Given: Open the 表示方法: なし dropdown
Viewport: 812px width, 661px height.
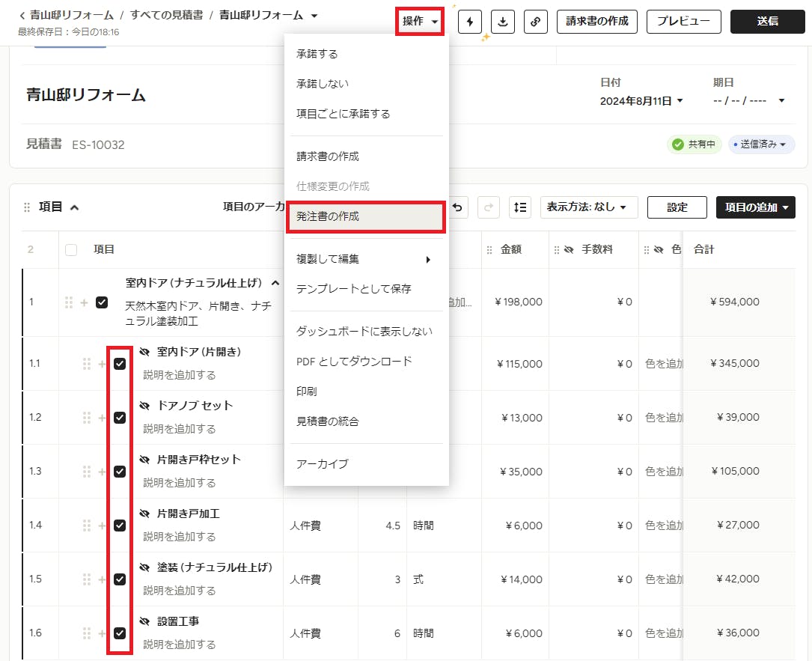Looking at the screenshot, I should pyautogui.click(x=589, y=207).
